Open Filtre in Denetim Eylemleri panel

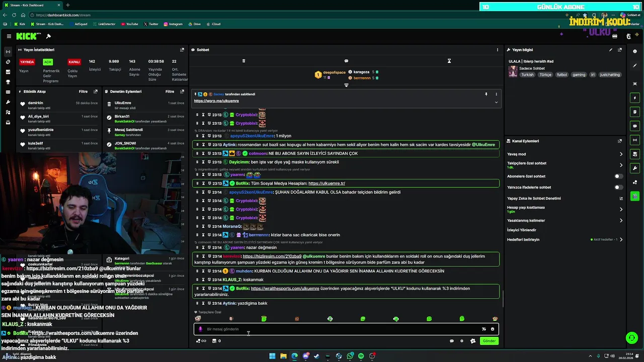(x=170, y=92)
